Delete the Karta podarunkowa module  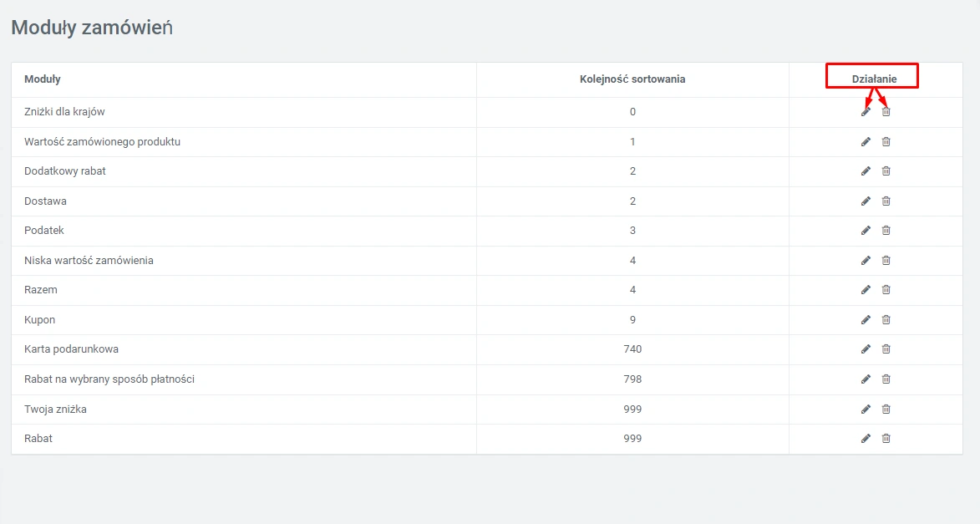click(x=886, y=349)
